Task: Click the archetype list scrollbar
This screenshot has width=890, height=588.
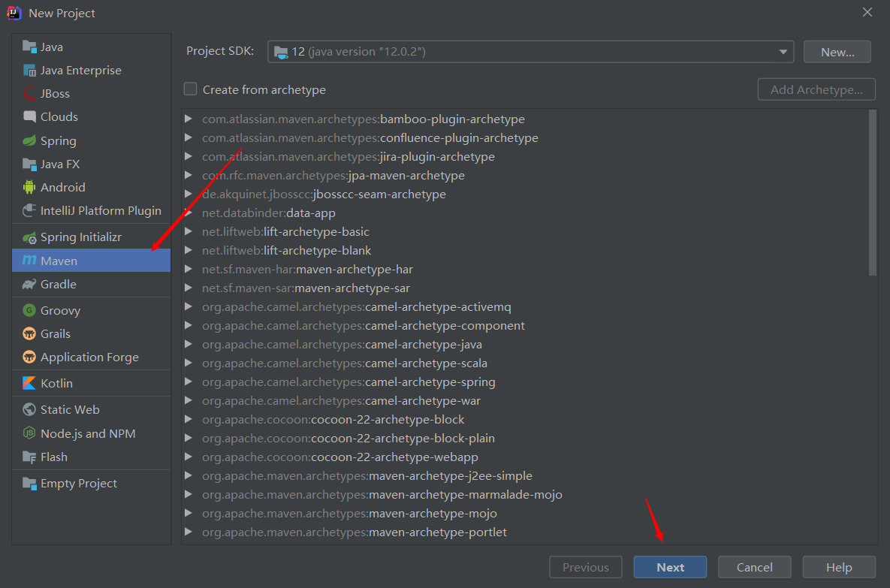Action: pos(873,193)
